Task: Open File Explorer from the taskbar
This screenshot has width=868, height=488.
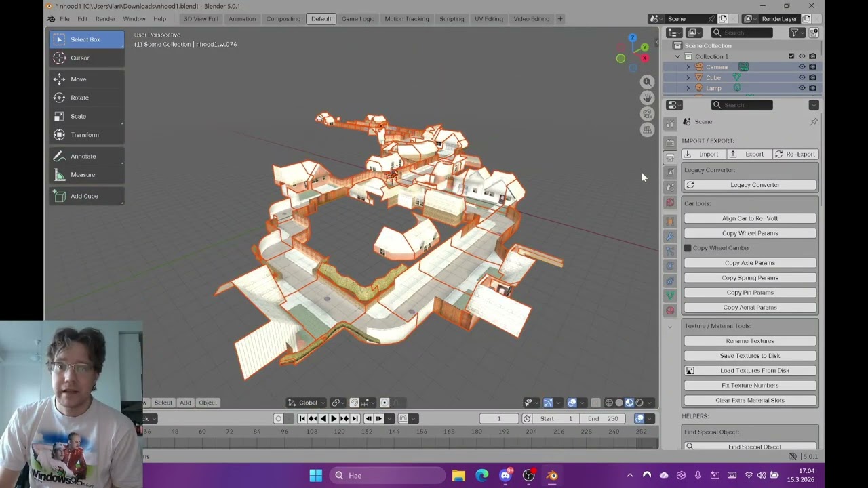Action: click(x=458, y=475)
